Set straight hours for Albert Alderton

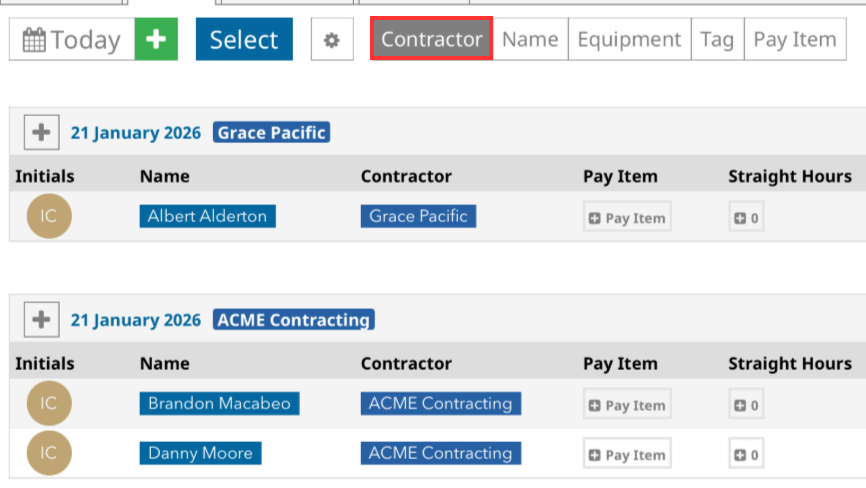tap(746, 218)
